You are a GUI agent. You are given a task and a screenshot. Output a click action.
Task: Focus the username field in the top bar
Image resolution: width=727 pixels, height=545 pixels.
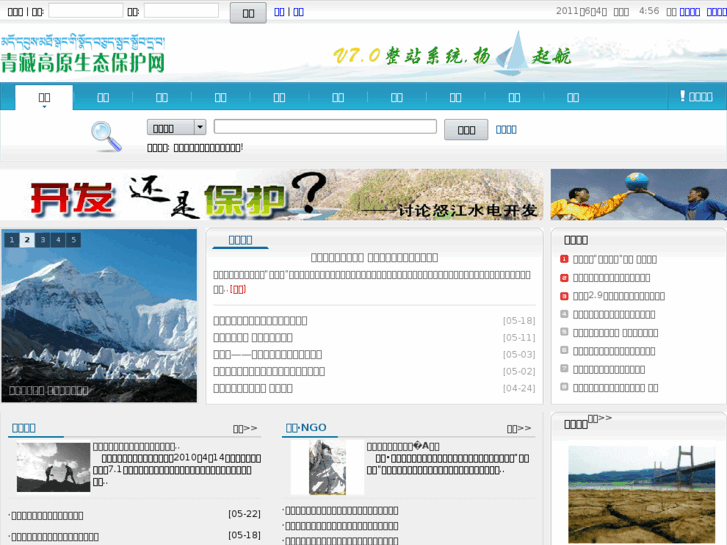(86, 11)
